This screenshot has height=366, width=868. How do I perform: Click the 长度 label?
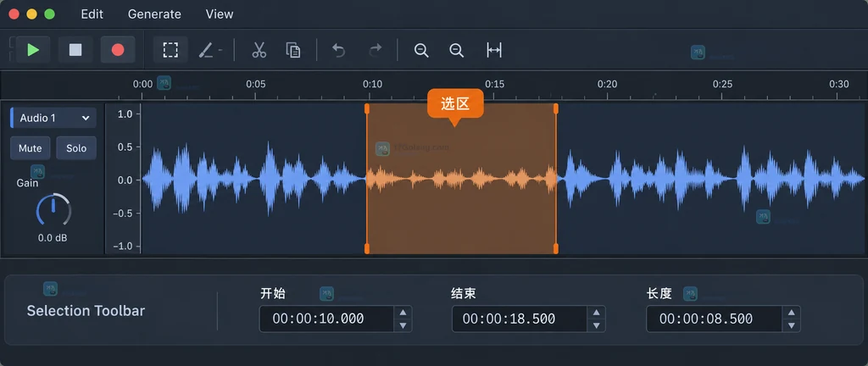(x=659, y=293)
